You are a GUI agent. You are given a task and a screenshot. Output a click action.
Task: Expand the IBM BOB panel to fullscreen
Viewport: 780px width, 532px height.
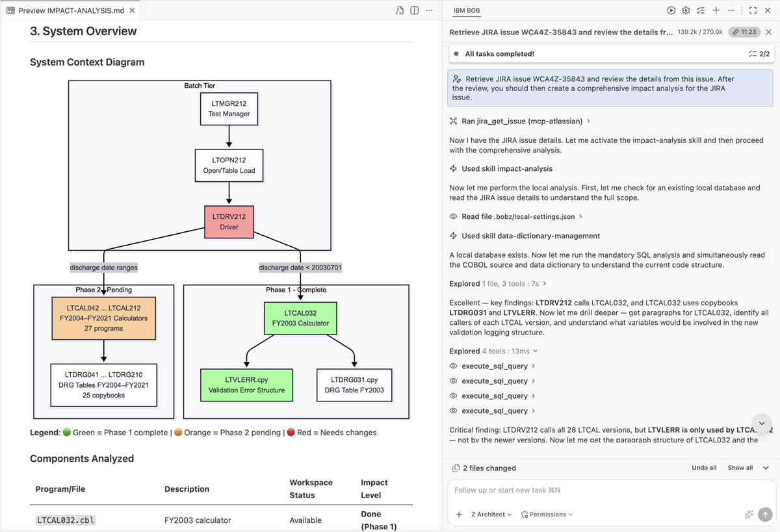pyautogui.click(x=753, y=10)
